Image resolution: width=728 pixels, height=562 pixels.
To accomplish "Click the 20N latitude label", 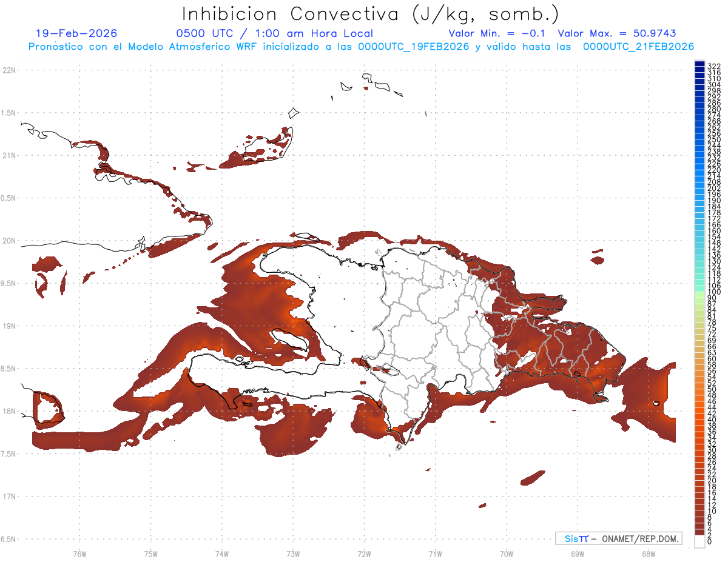I will pyautogui.click(x=9, y=241).
